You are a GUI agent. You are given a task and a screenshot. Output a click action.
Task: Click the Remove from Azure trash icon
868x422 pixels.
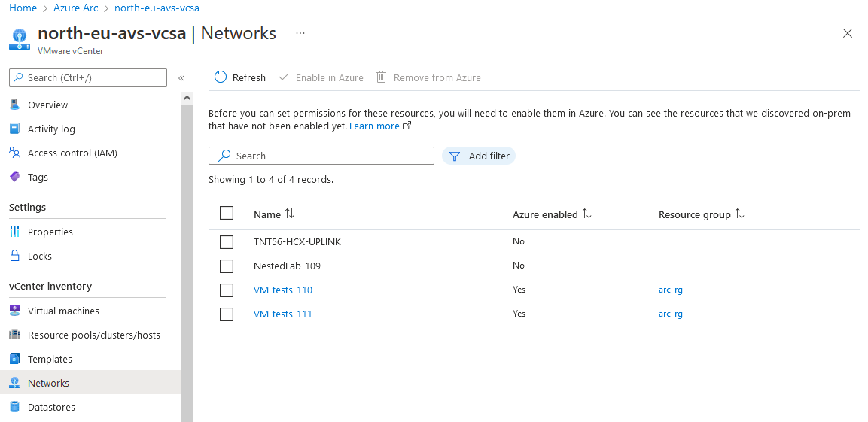click(381, 77)
